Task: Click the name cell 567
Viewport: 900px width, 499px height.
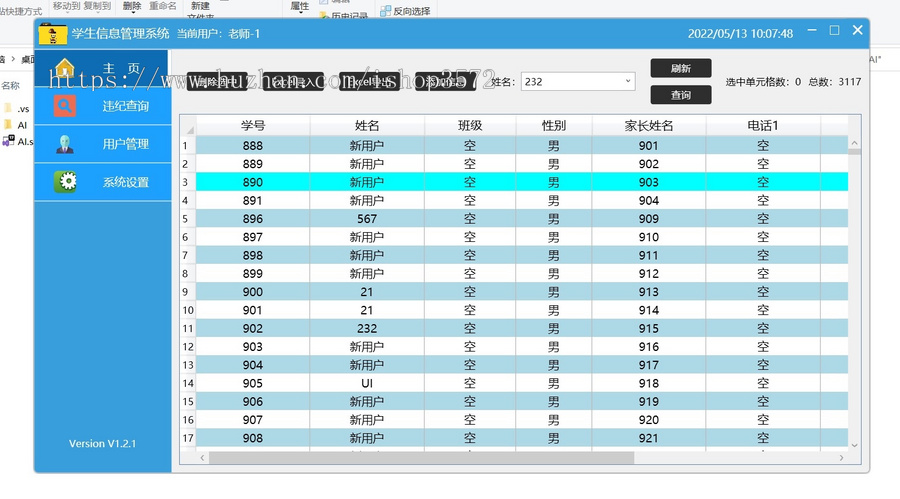Action: click(367, 219)
